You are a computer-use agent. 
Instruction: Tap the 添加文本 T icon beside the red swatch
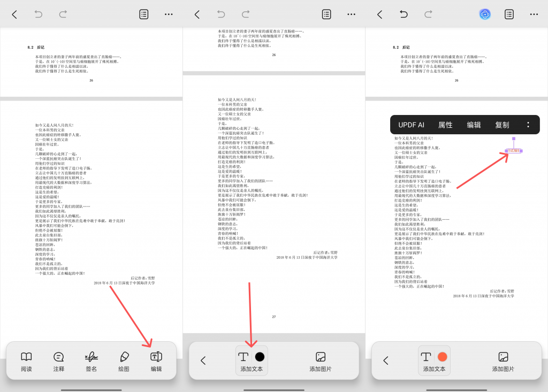[426, 357]
